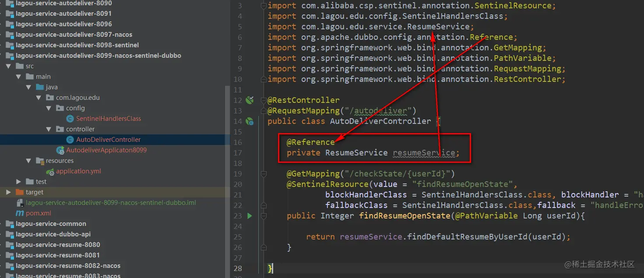Click the Spring bean gutter icon beside @RestController
This screenshot has height=278, width=644.
click(250, 100)
